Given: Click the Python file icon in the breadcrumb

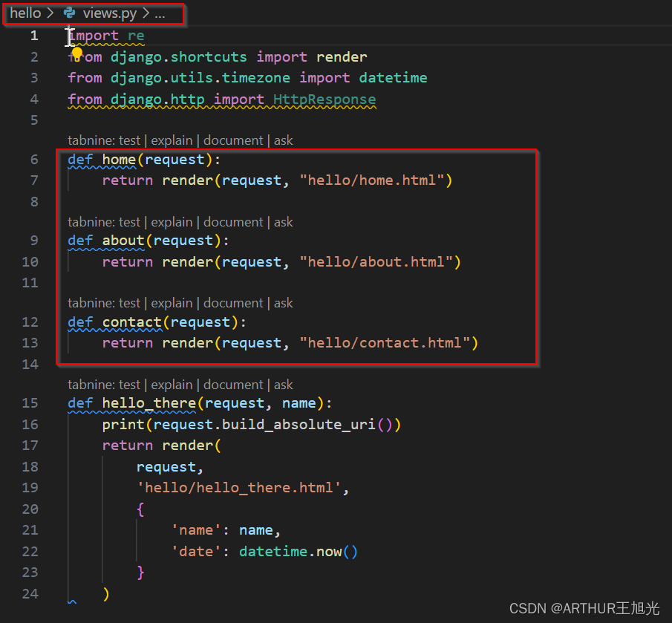Looking at the screenshot, I should (70, 13).
